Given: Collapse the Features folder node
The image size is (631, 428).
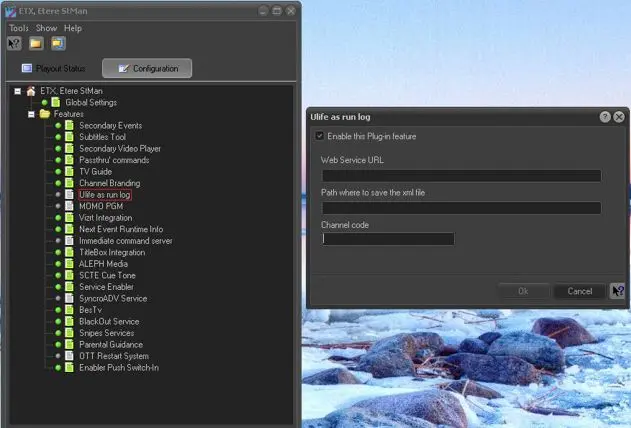Looking at the screenshot, I should [31, 114].
